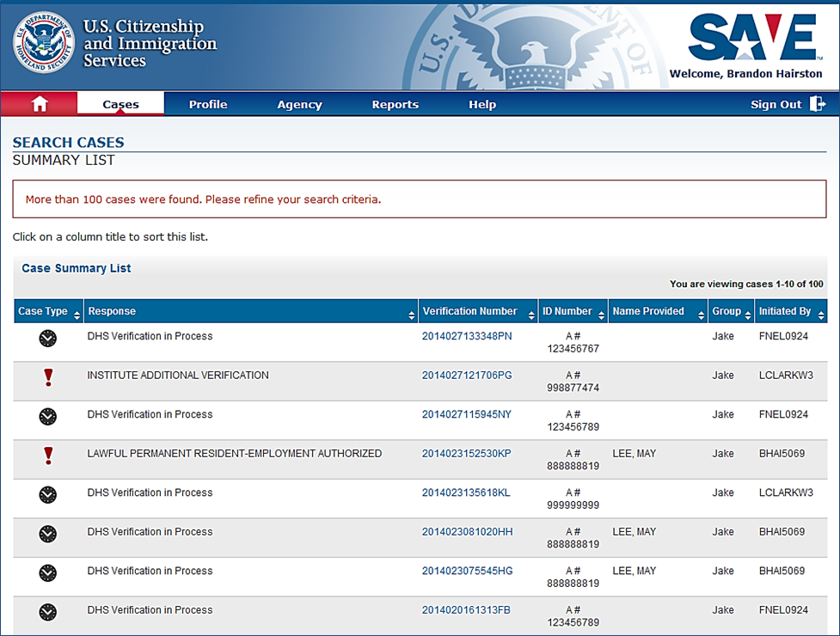The width and height of the screenshot is (840, 636).
Task: Click the ID number A# 999999999
Action: (x=573, y=498)
